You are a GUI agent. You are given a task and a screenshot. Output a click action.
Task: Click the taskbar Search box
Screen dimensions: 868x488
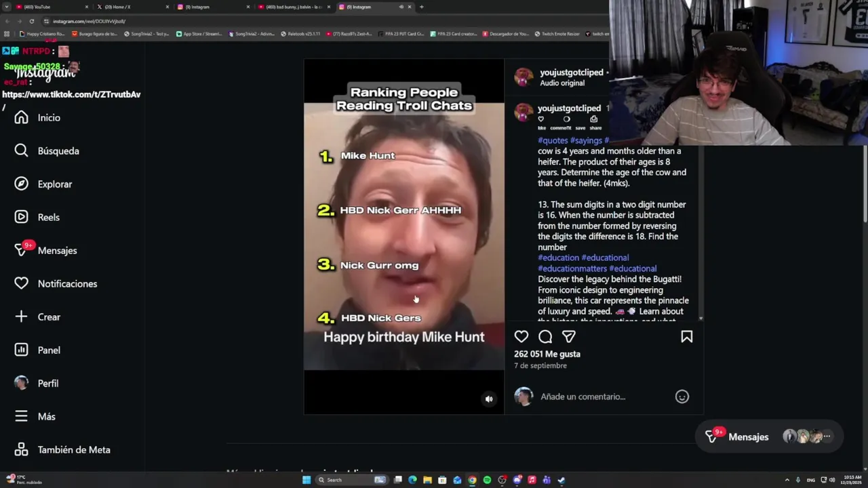pyautogui.click(x=353, y=480)
